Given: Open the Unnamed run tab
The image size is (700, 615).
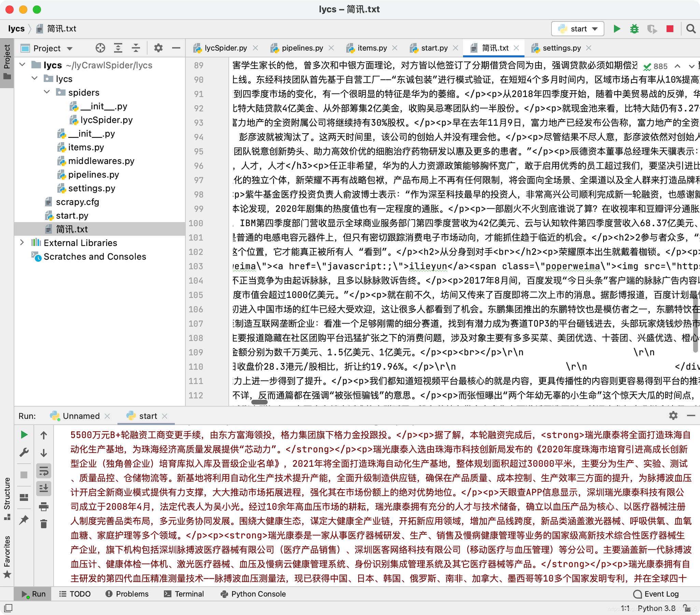Looking at the screenshot, I should point(81,416).
